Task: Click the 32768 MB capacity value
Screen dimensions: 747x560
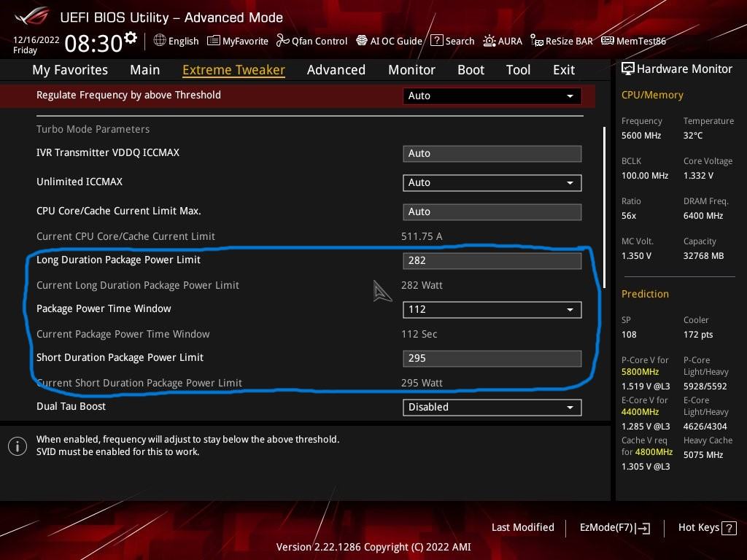Action: click(704, 256)
